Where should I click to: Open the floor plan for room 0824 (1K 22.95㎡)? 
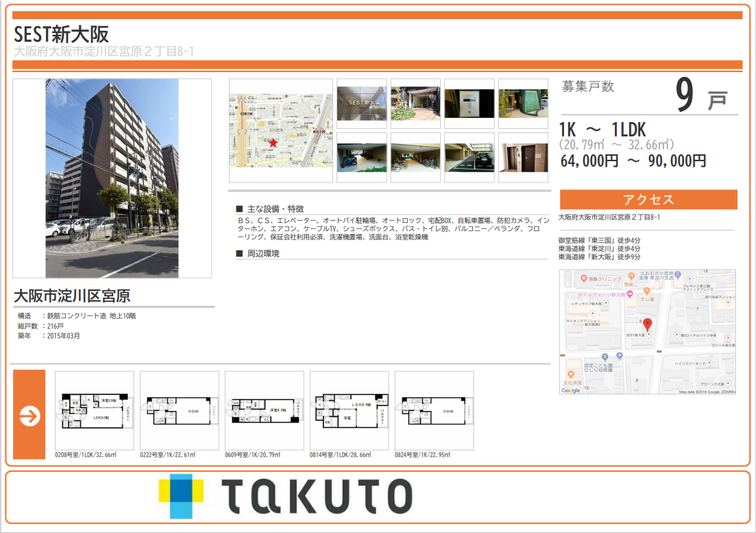click(434, 410)
